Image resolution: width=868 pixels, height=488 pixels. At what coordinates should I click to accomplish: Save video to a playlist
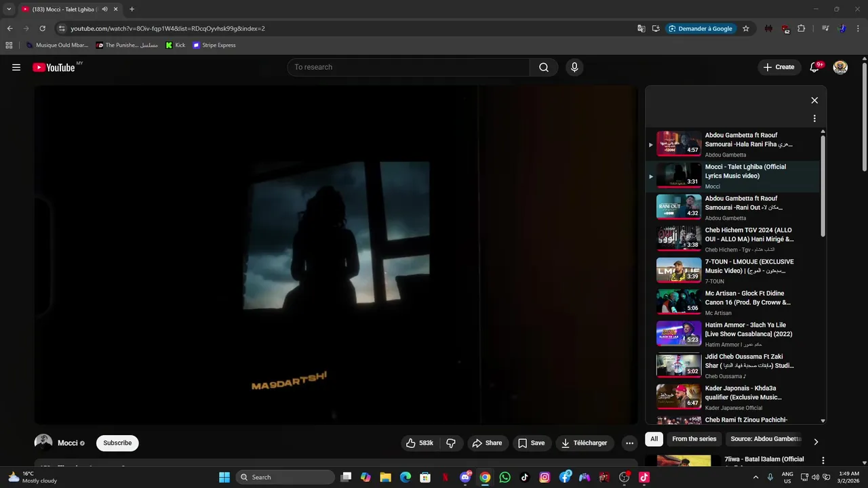[x=532, y=443]
